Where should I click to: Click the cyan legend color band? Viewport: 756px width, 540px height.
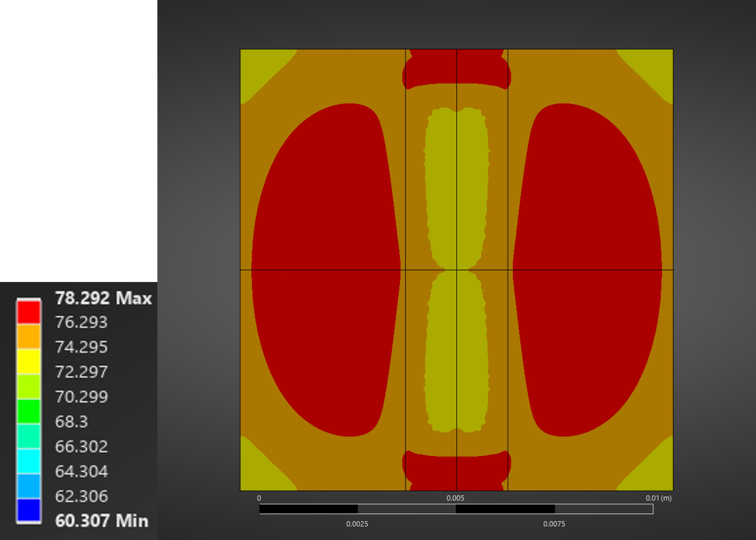click(29, 461)
